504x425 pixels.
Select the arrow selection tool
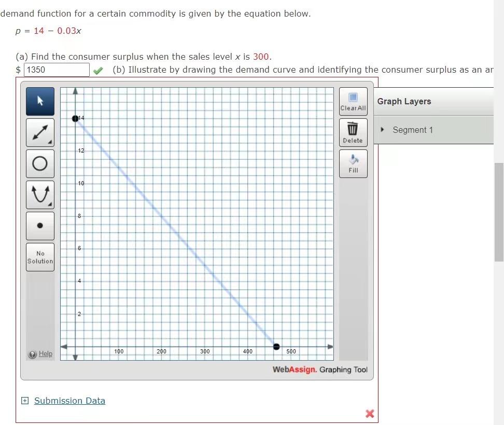40,101
